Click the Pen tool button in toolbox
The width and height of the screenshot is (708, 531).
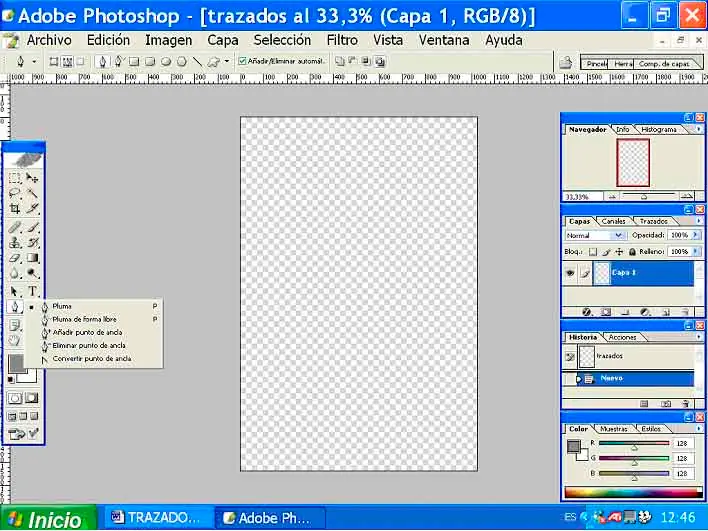[x=15, y=307]
